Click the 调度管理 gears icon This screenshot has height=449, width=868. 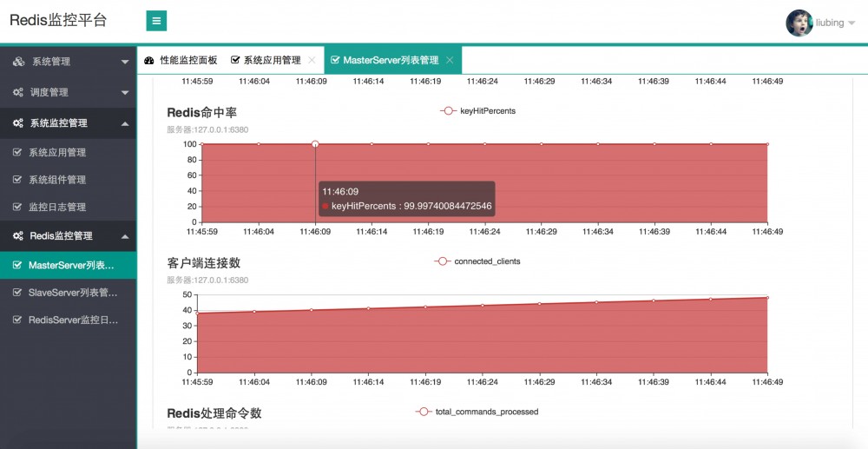point(18,92)
